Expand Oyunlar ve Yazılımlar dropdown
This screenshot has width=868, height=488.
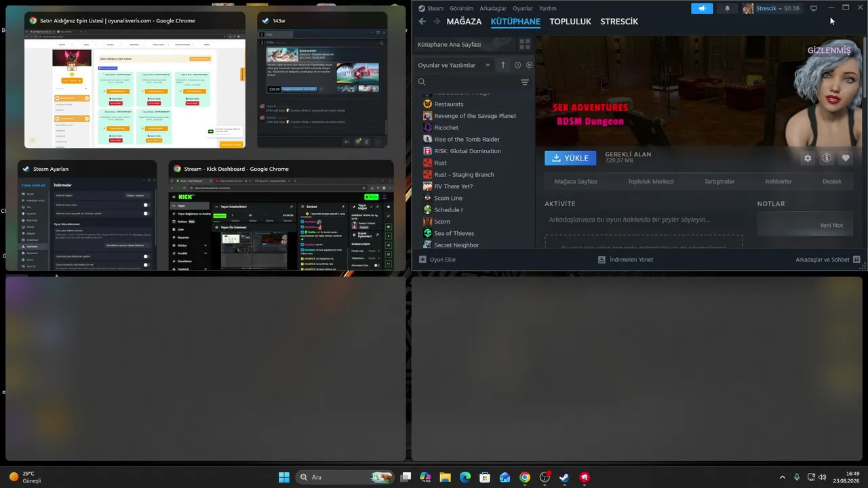[x=454, y=65]
